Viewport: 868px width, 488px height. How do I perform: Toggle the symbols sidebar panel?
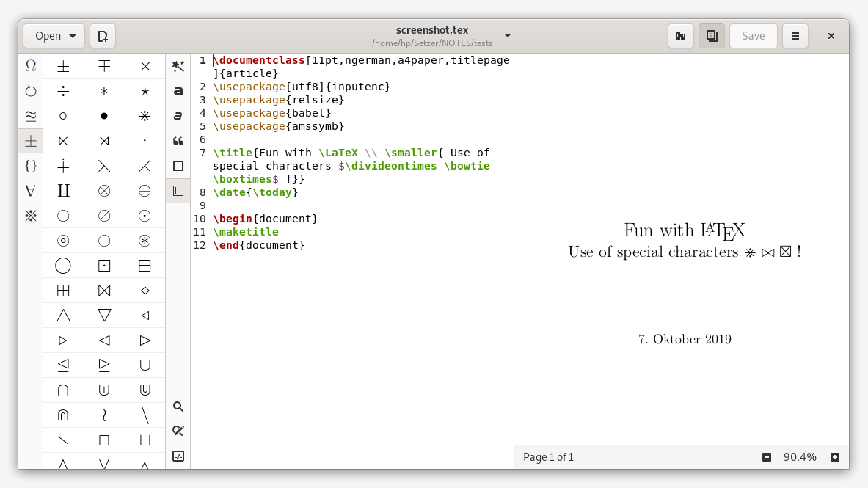click(x=178, y=191)
